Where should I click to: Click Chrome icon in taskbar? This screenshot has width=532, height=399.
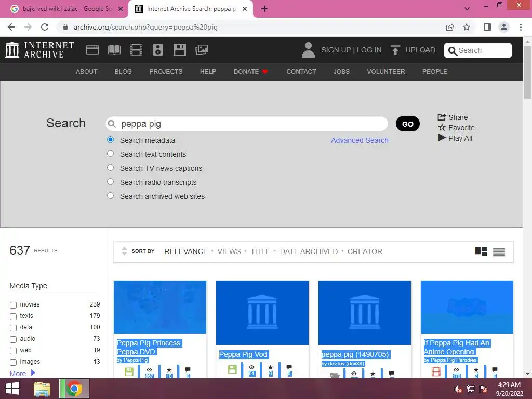click(74, 389)
